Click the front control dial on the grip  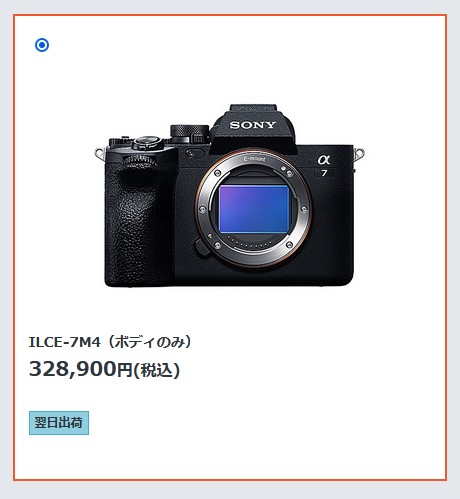pos(139,160)
